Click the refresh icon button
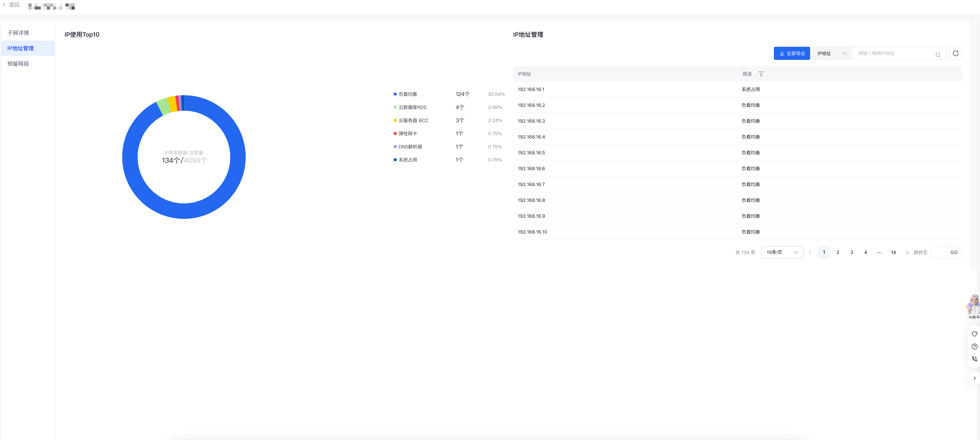This screenshot has width=980, height=440. [955, 53]
